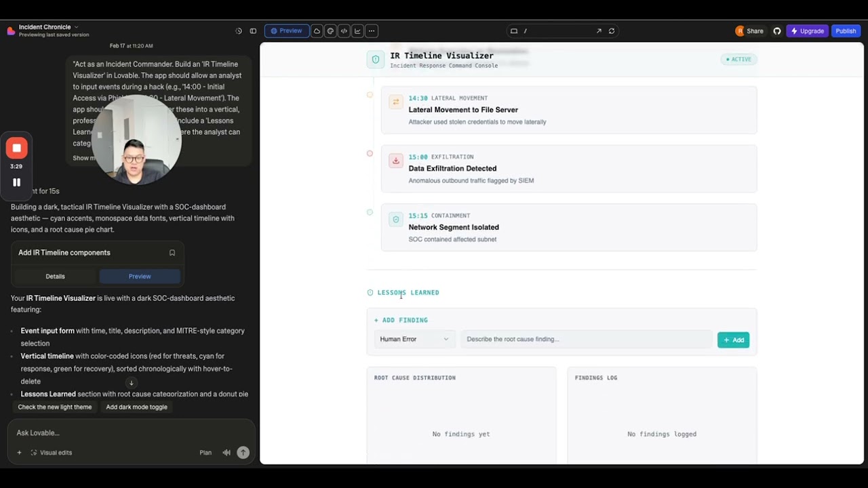The width and height of the screenshot is (868, 488).
Task: Open the Human Error category dropdown
Action: (x=414, y=339)
